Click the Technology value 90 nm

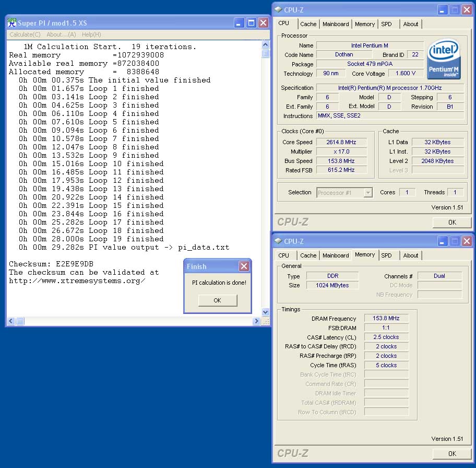coord(331,73)
